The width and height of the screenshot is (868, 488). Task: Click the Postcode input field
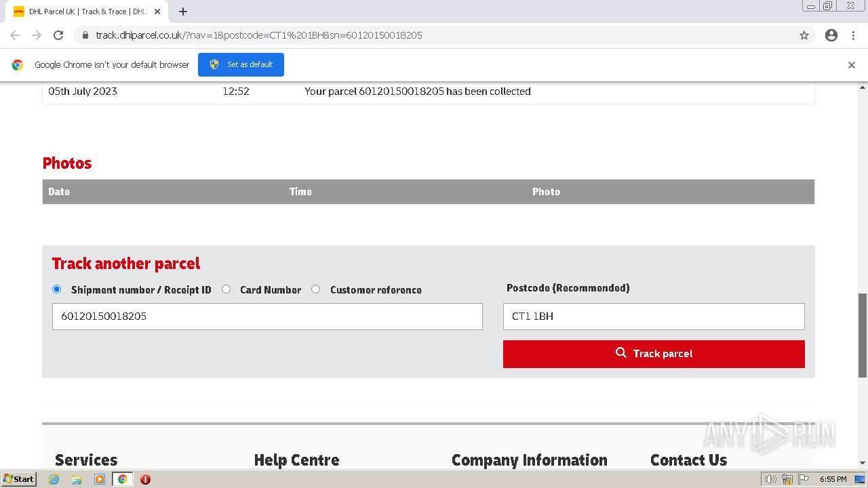click(654, 317)
